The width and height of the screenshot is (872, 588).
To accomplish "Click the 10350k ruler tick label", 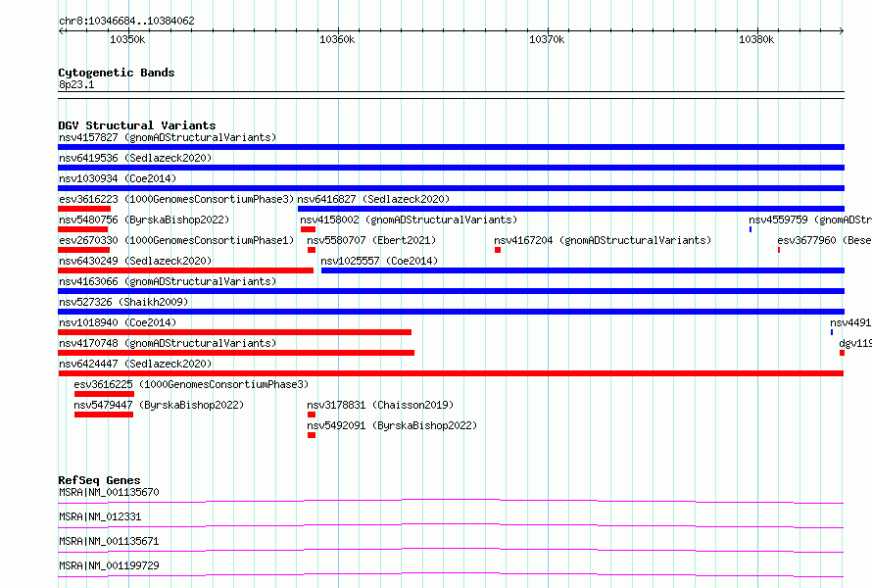I will coord(127,39).
